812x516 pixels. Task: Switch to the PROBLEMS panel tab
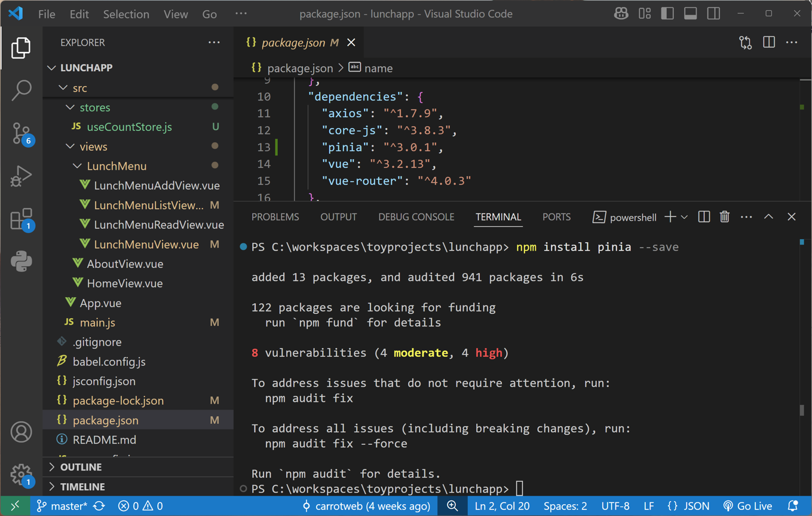[275, 217]
